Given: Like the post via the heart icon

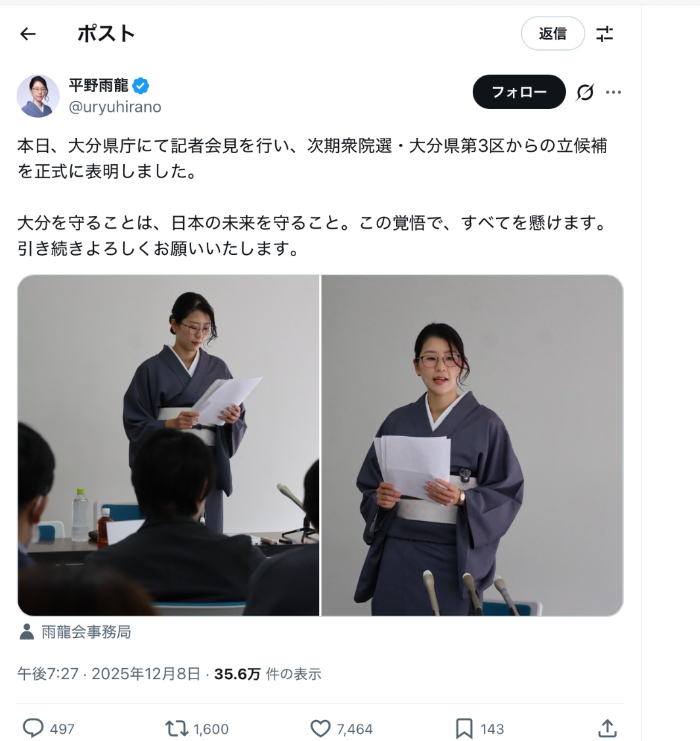Looking at the screenshot, I should (x=320, y=729).
